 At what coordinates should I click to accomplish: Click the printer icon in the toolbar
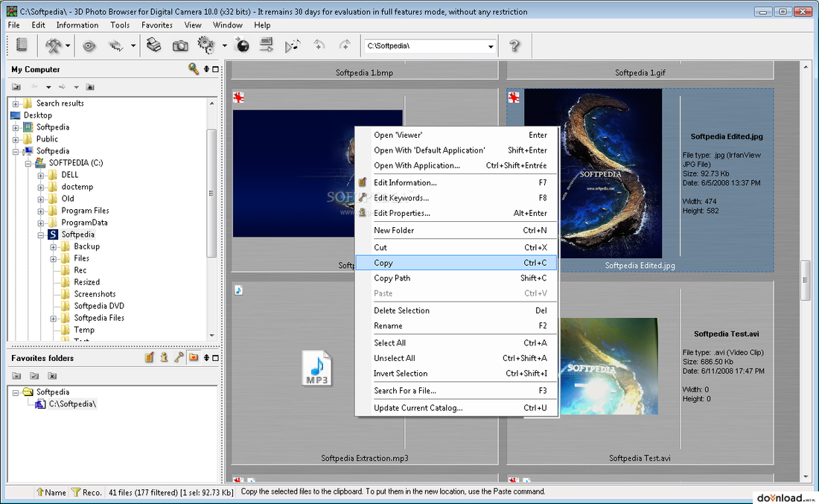(153, 45)
